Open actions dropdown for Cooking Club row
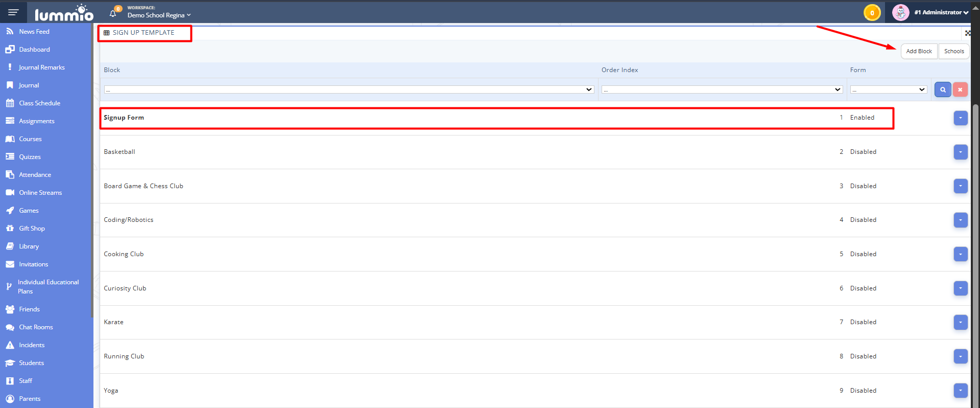The image size is (980, 408). 961,254
